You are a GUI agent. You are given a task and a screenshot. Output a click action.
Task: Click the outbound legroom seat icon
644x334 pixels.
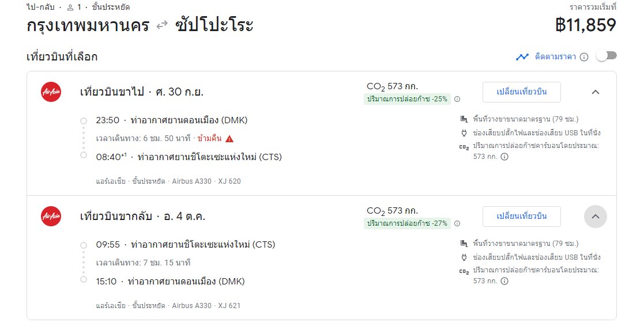pyautogui.click(x=464, y=119)
